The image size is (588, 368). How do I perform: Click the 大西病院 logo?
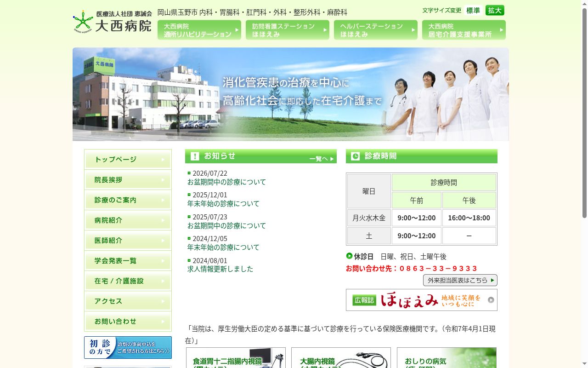pyautogui.click(x=113, y=21)
